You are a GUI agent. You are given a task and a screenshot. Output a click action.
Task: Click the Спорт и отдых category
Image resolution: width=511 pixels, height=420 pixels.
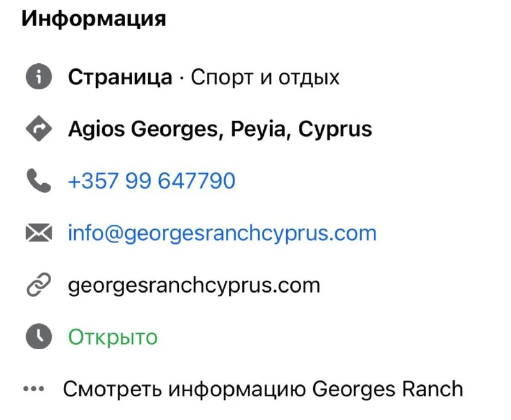pyautogui.click(x=265, y=78)
